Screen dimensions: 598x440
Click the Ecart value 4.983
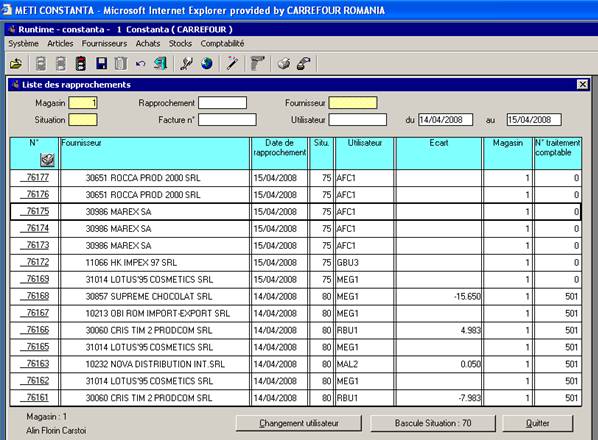tap(439, 330)
